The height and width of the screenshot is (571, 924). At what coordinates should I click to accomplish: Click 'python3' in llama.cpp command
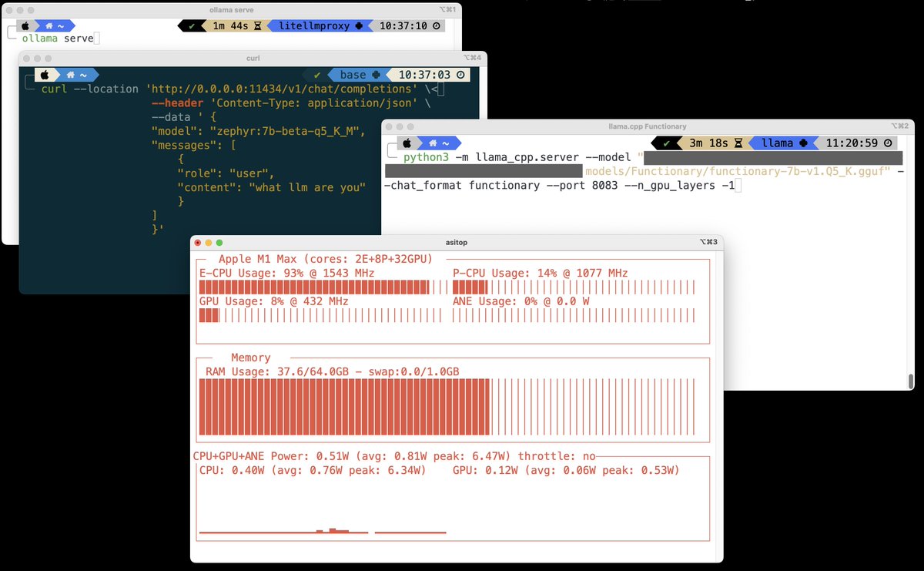(x=426, y=157)
